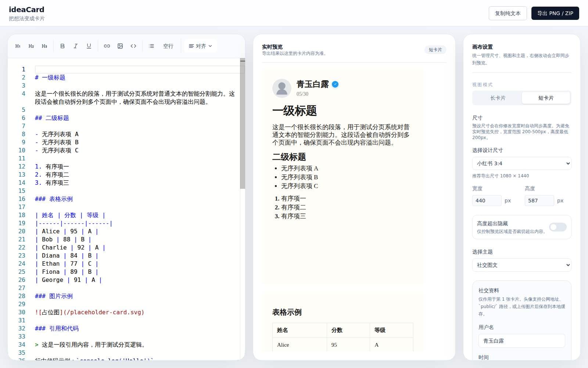
Task: Apply Heading 1 format with H1 icon
Action: (x=18, y=46)
